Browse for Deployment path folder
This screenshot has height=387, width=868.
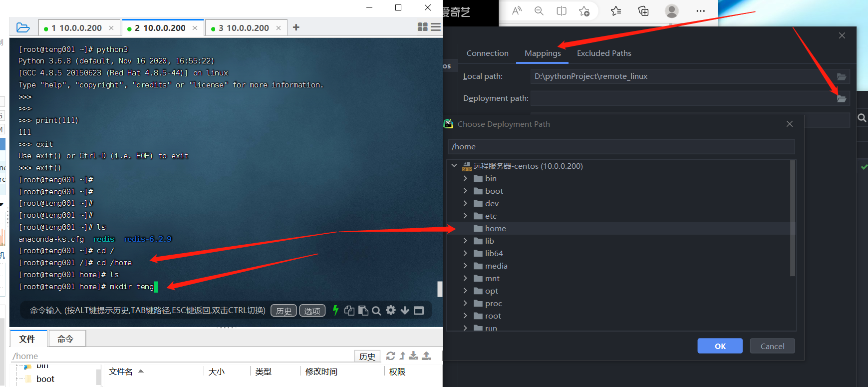[x=842, y=98]
